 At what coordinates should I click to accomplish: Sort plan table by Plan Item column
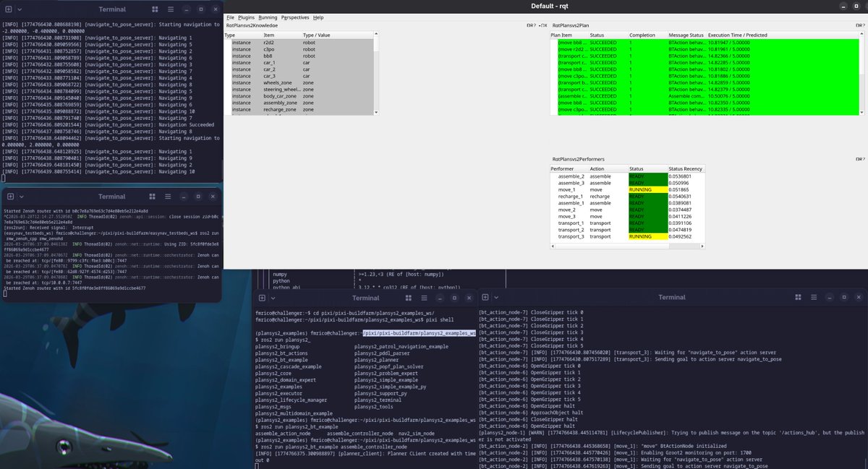pyautogui.click(x=569, y=35)
